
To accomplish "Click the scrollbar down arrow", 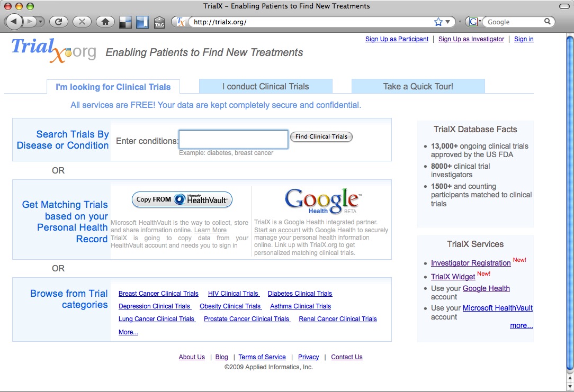I will click(x=570, y=386).
